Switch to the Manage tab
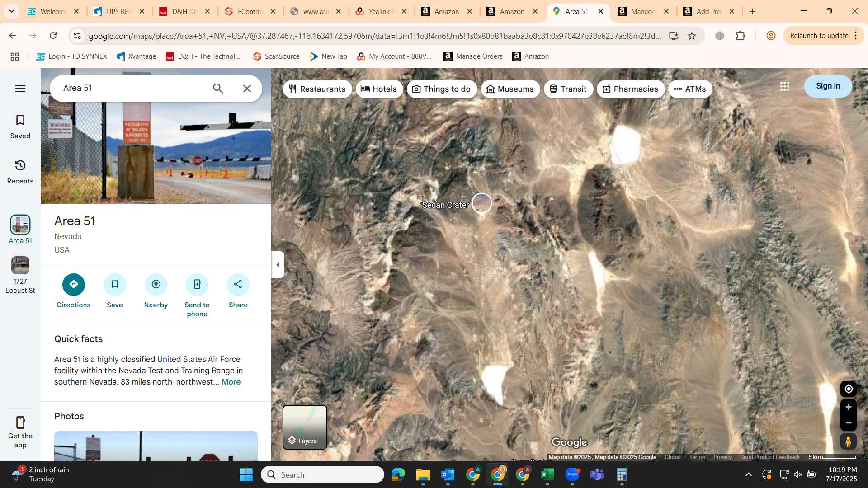Viewport: 868px width, 488px height. point(643,11)
